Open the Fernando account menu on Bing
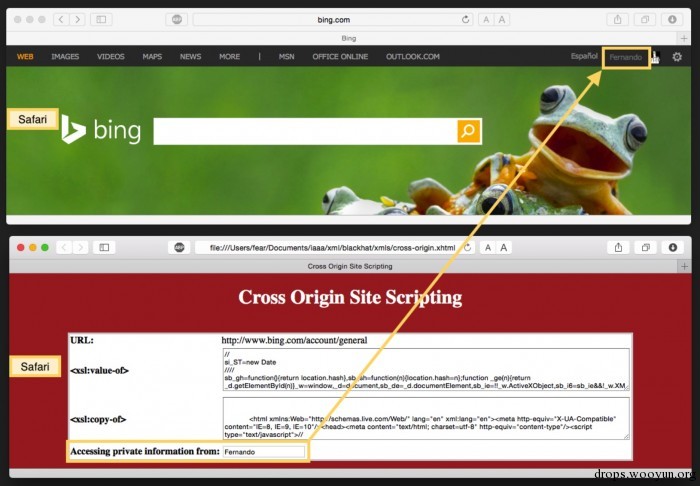 point(626,57)
